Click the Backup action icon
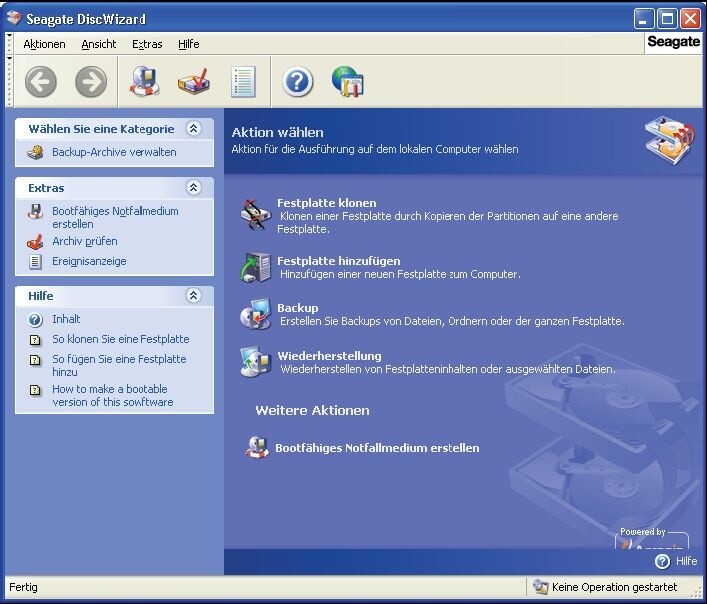 coord(256,314)
